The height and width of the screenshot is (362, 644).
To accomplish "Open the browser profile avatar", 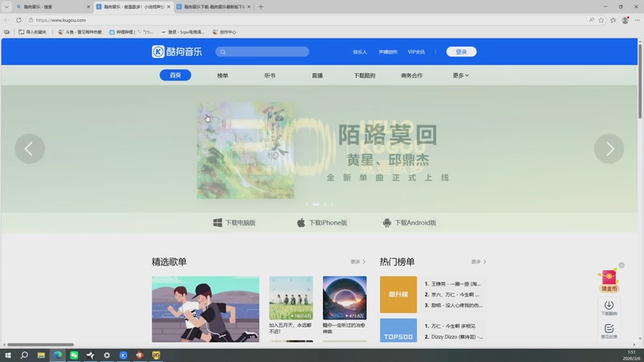I will click(625, 19).
